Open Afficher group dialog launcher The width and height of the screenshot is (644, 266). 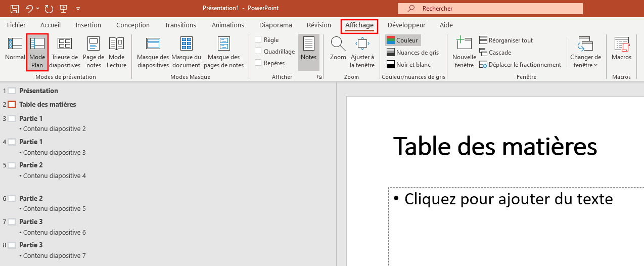coord(319,77)
